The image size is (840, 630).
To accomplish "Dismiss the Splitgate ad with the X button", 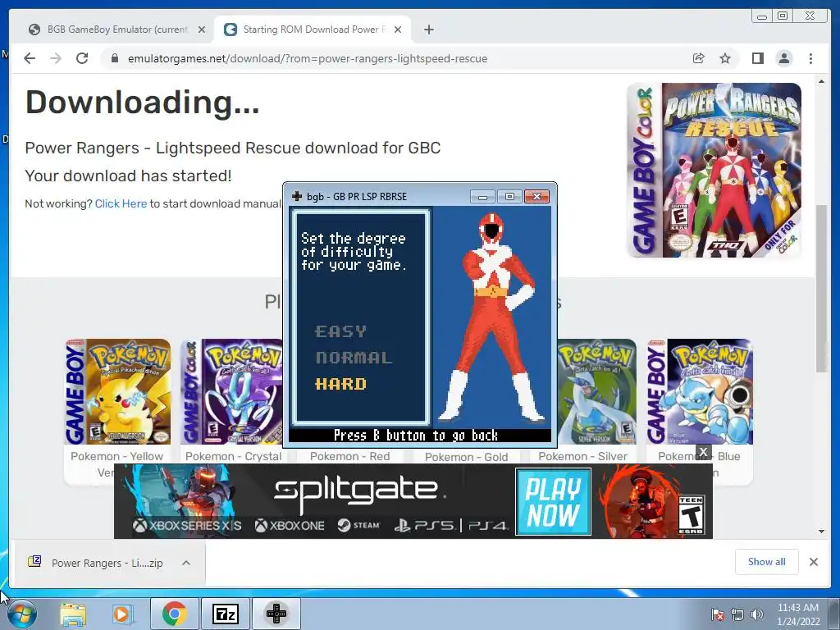I will pyautogui.click(x=704, y=452).
